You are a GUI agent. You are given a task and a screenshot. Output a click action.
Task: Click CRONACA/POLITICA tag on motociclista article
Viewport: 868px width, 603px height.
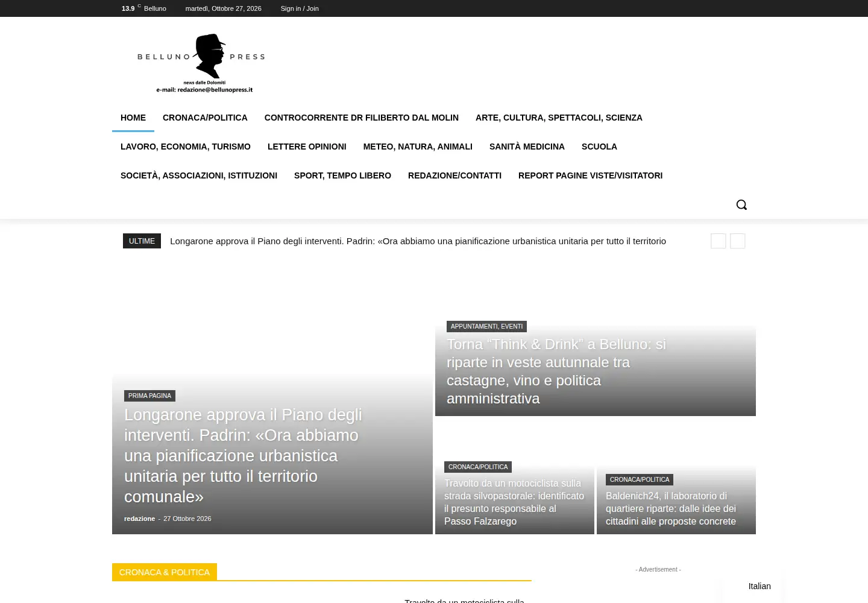[x=478, y=467]
